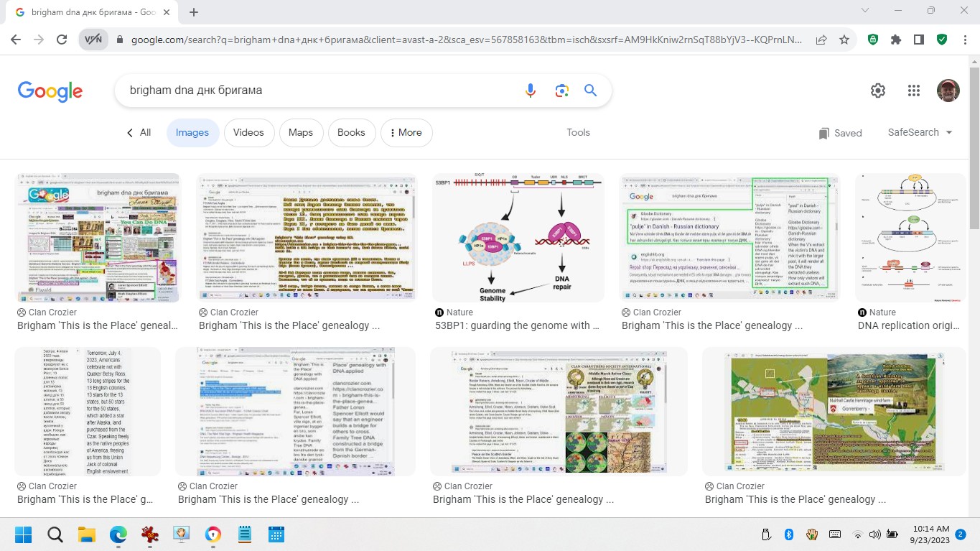
Task: Open the notification badge showing 2
Action: pos(961,534)
